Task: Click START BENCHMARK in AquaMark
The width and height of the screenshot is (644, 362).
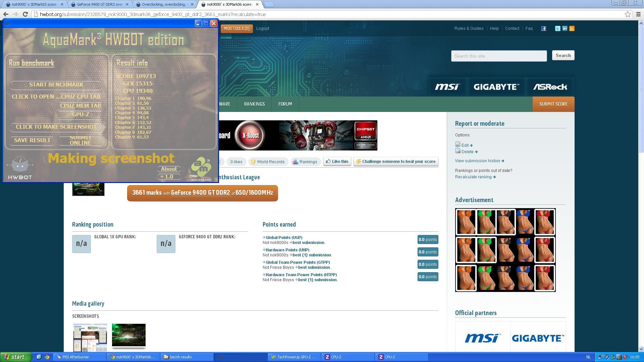Action: (56, 84)
